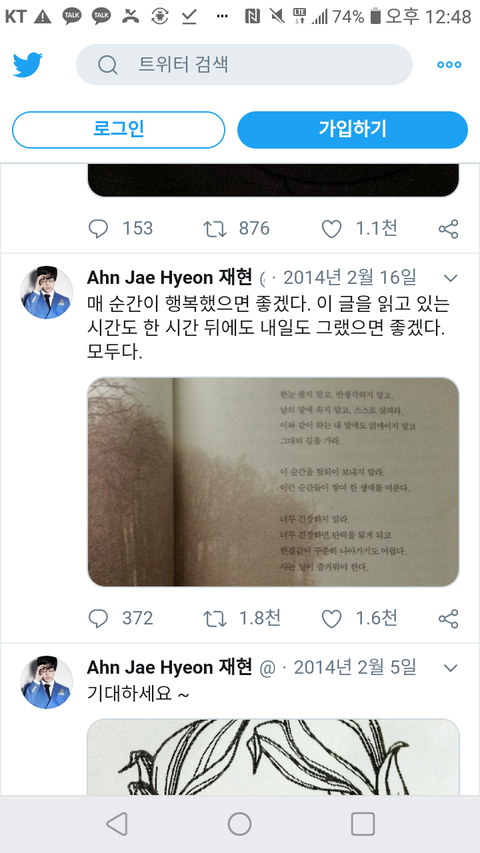The height and width of the screenshot is (853, 480).
Task: Open the profile avatar on February 16 tweet
Action: click(47, 293)
